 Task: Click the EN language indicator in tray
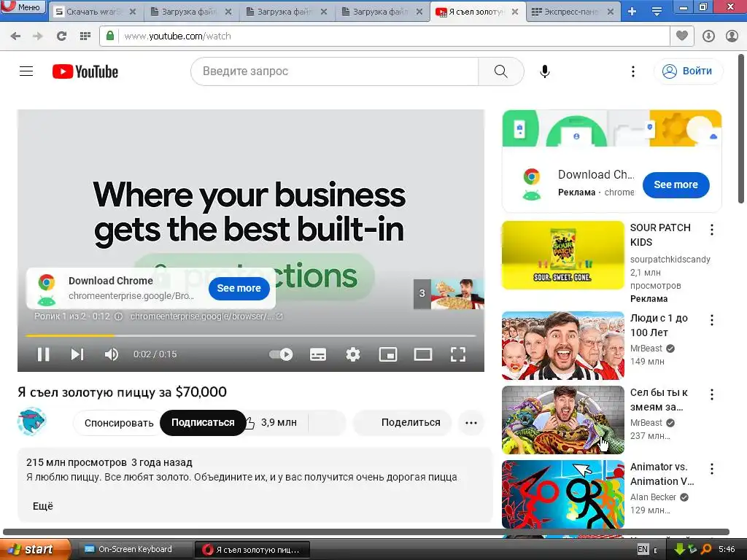tap(643, 550)
